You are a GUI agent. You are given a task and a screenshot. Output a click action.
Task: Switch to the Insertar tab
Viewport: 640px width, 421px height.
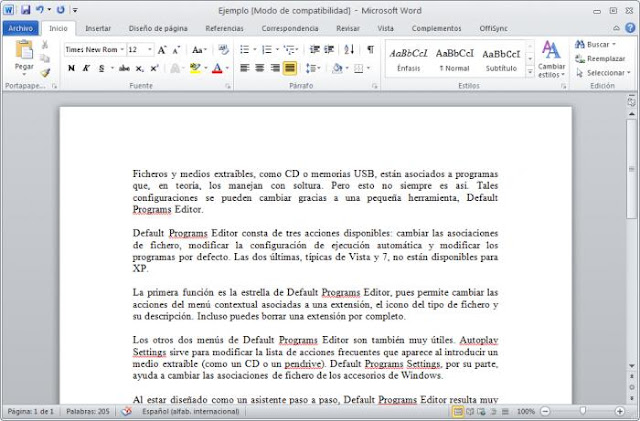click(98, 28)
